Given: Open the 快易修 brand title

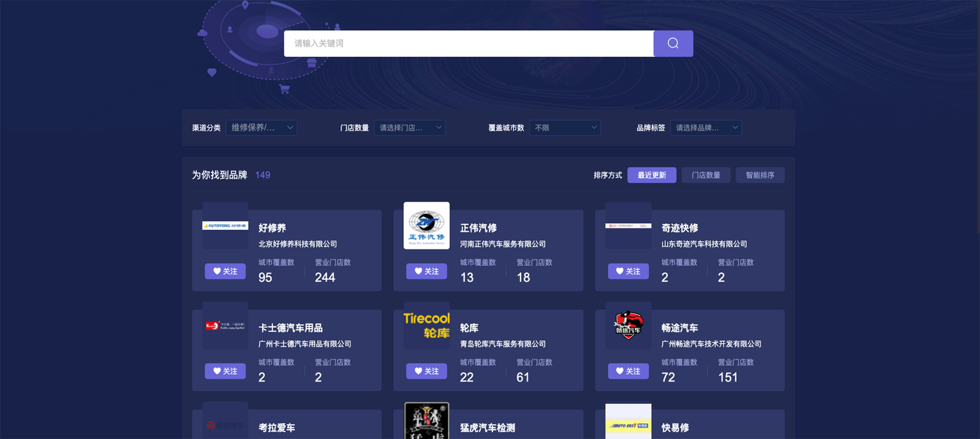Looking at the screenshot, I should tap(676, 428).
